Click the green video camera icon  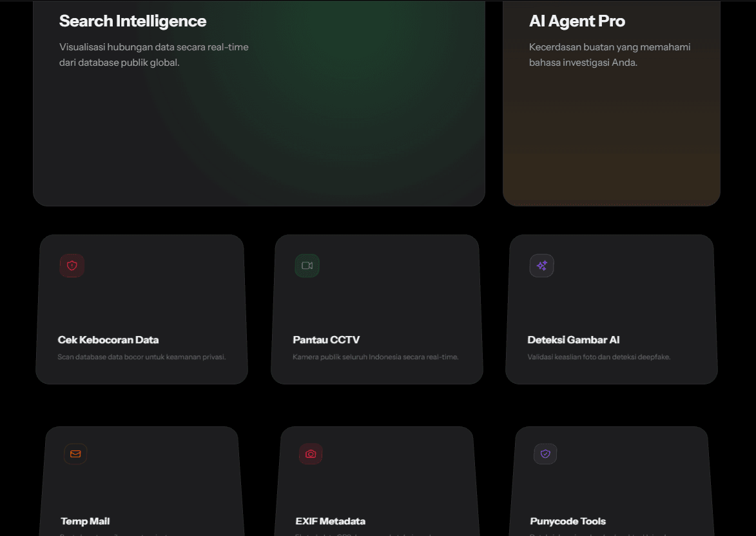[x=307, y=266]
